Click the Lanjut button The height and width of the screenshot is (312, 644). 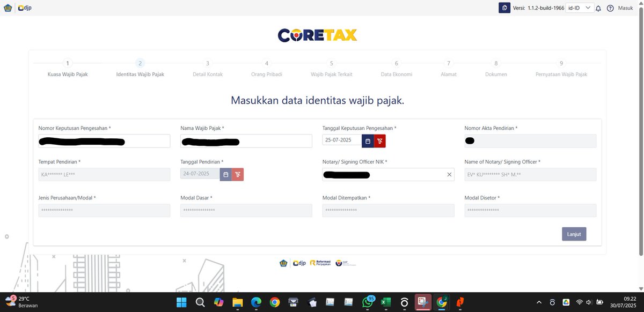574,234
